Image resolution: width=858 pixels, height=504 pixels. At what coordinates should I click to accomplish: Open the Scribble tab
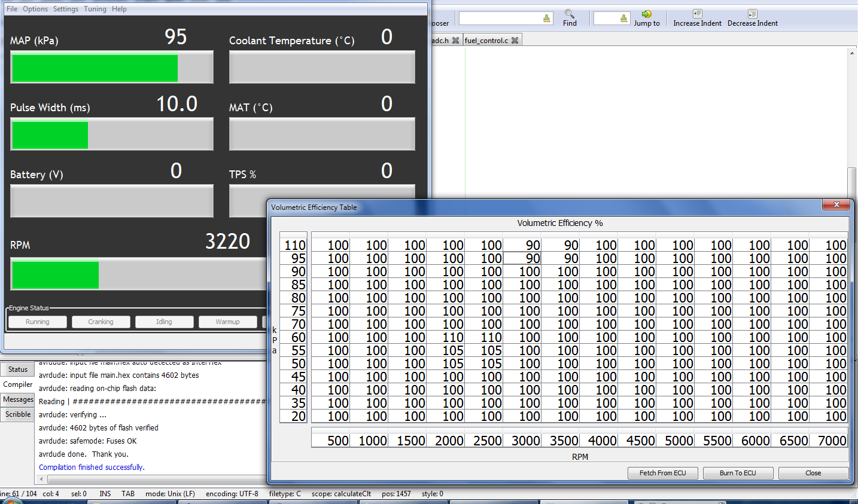[x=18, y=414]
